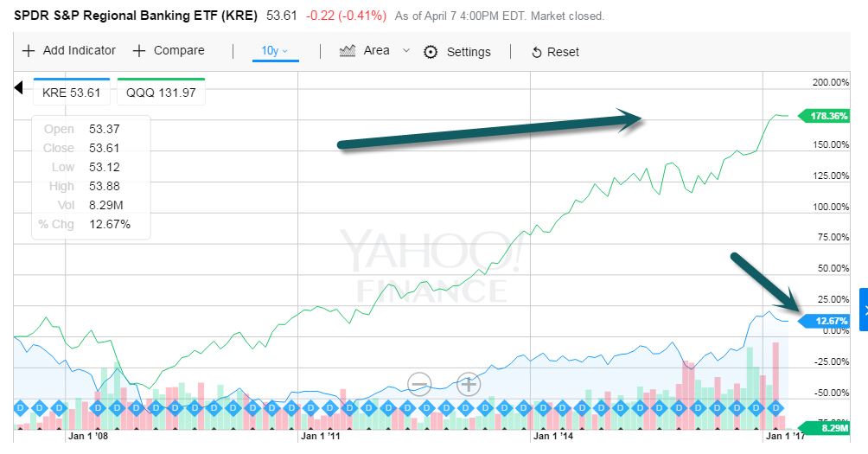Click the green 178.36% price label
Screen dimensions: 868x454
[x=824, y=116]
